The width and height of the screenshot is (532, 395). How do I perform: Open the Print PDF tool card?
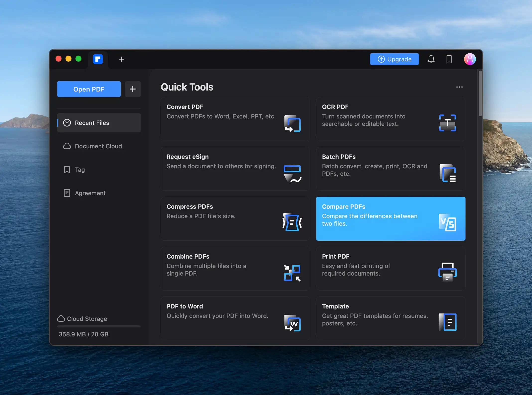(391, 269)
